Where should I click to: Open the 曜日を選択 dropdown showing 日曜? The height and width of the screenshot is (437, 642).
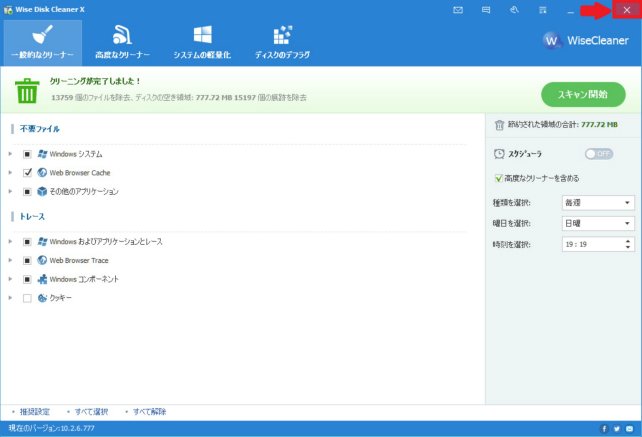pos(598,224)
